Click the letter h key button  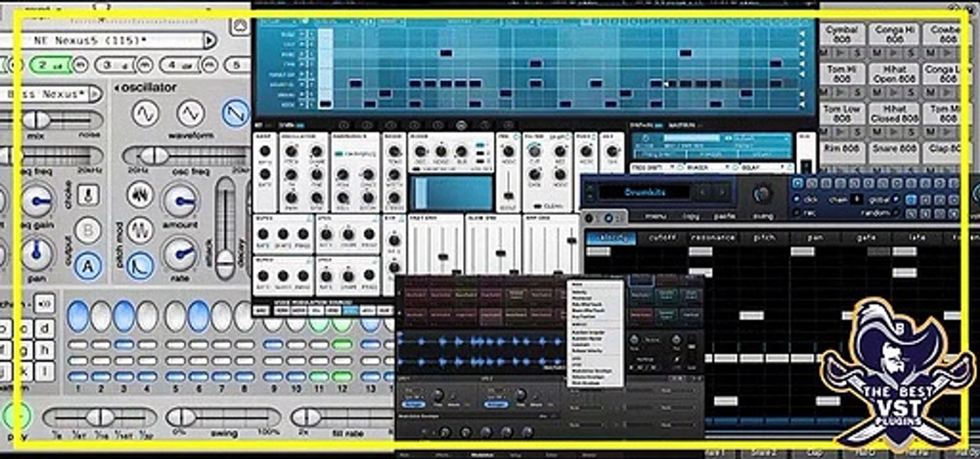44,350
